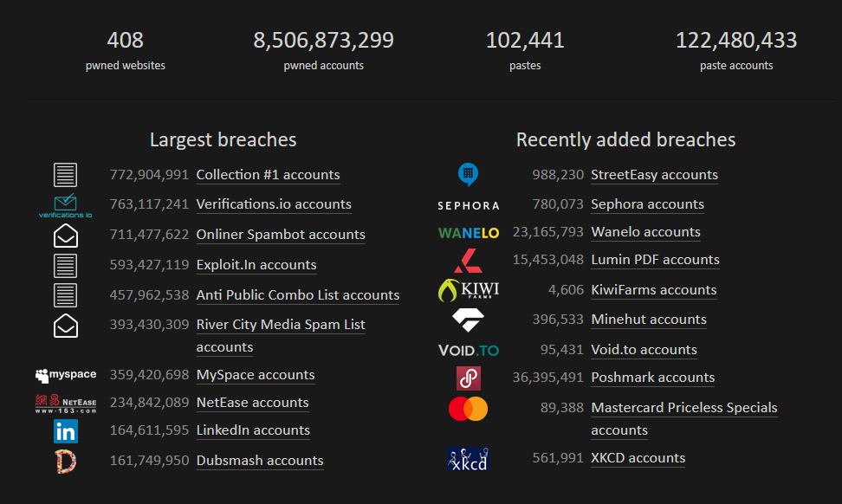Screen dimensions: 842x504
Task: Click the LinkedIn logo icon
Action: coord(65,430)
